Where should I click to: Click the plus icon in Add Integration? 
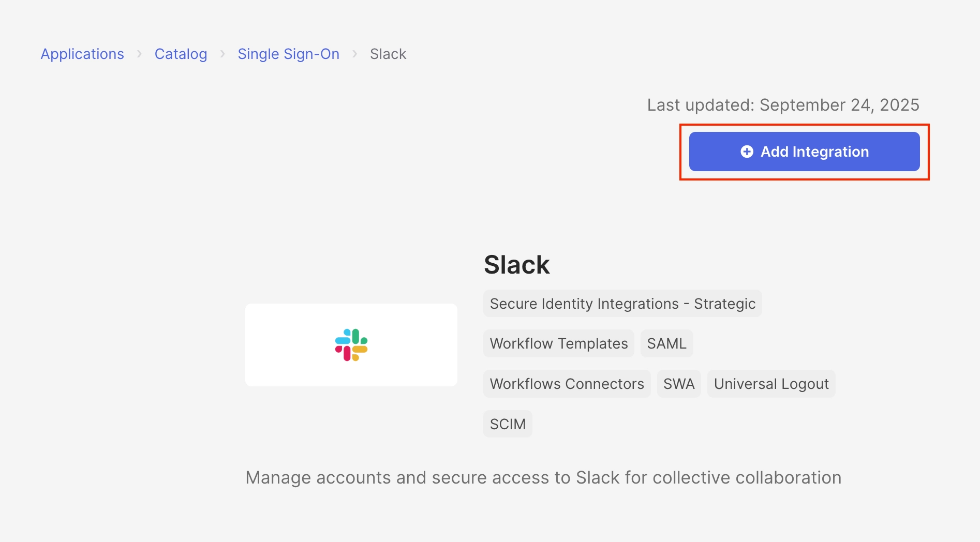click(747, 152)
